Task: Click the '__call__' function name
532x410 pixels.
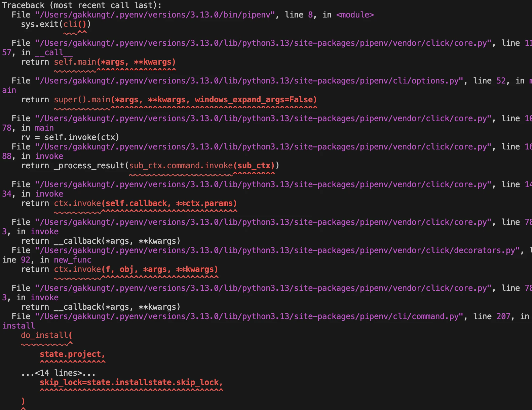Action: pyautogui.click(x=54, y=53)
